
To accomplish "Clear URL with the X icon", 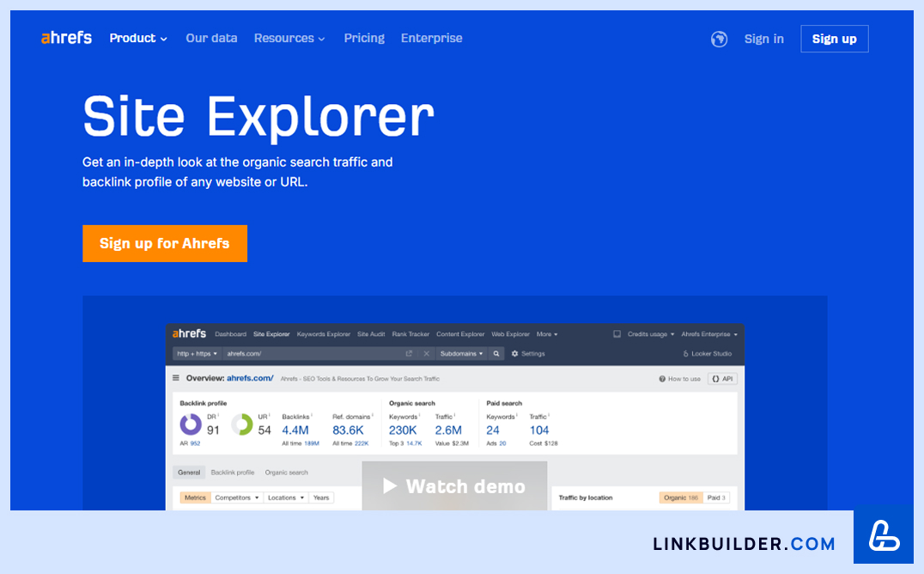I will pos(427,353).
